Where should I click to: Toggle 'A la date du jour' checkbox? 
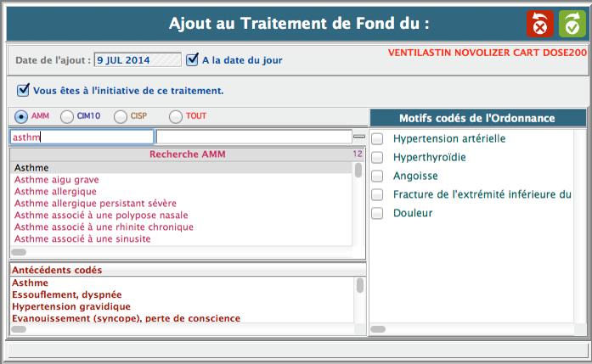point(193,59)
